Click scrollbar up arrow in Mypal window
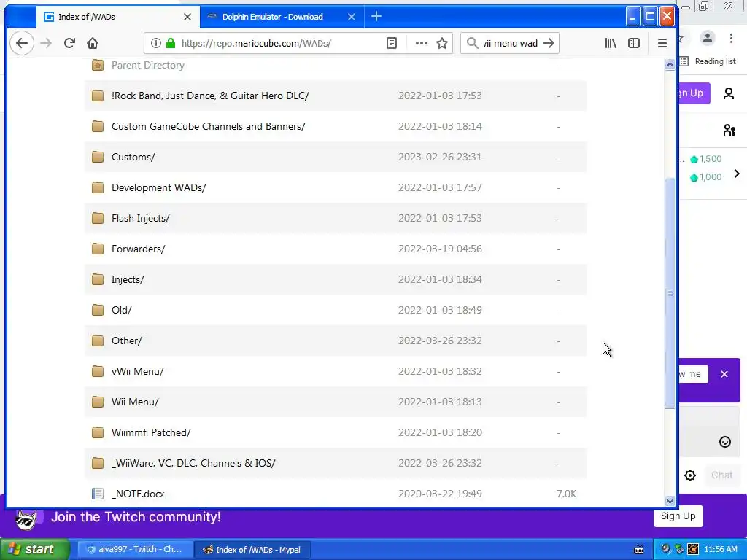 click(670, 64)
